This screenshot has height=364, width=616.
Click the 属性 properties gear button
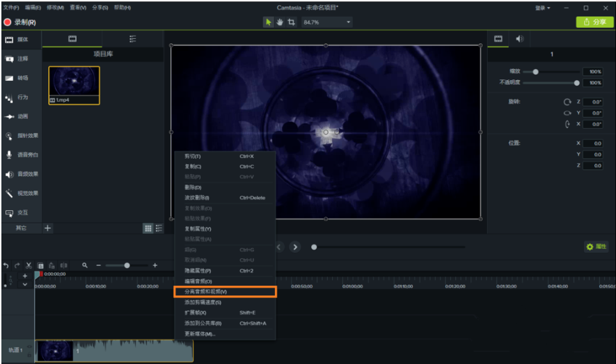coord(596,246)
